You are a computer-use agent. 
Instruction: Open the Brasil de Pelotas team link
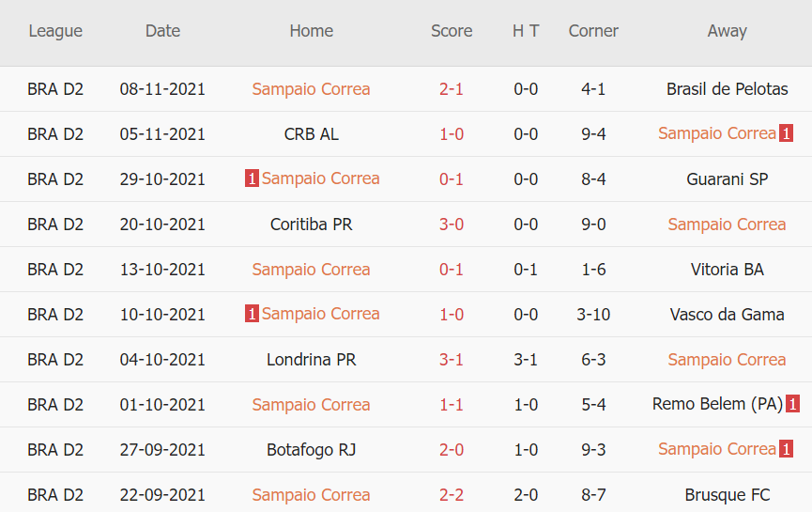727,89
